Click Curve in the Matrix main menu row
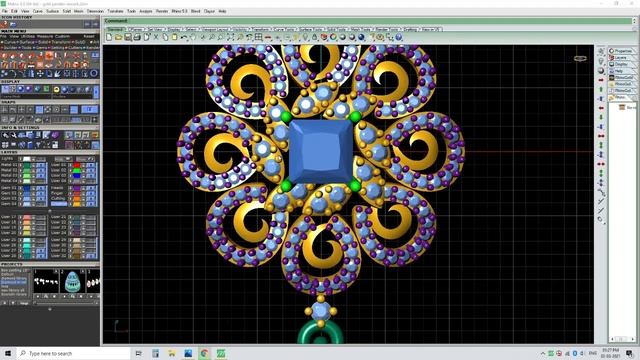 [11, 42]
